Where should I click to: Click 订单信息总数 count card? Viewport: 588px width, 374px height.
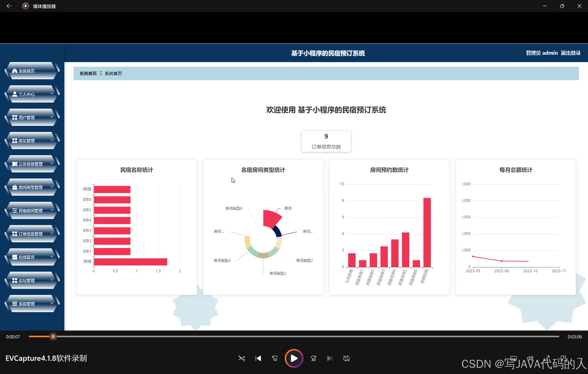click(x=326, y=141)
